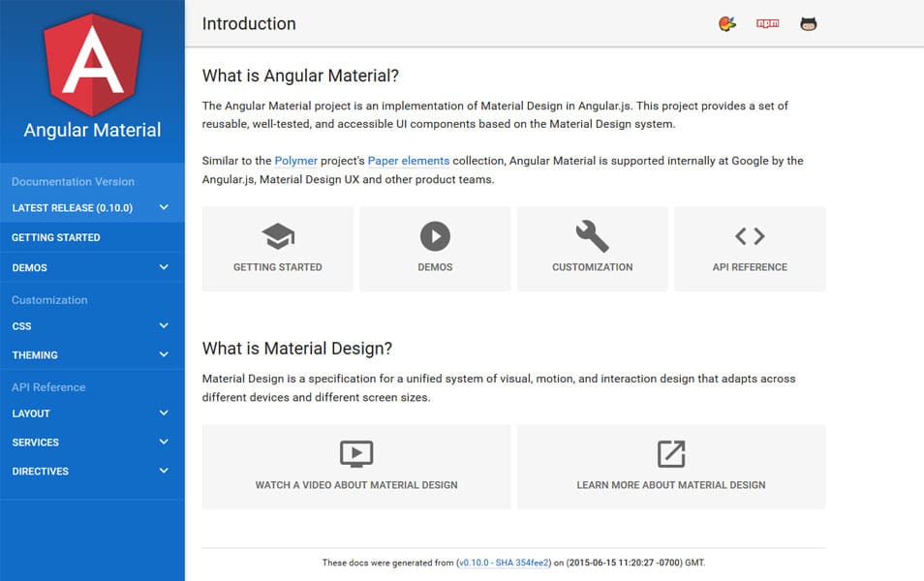Open the Paper elements link
The height and width of the screenshot is (581, 924).
409,161
